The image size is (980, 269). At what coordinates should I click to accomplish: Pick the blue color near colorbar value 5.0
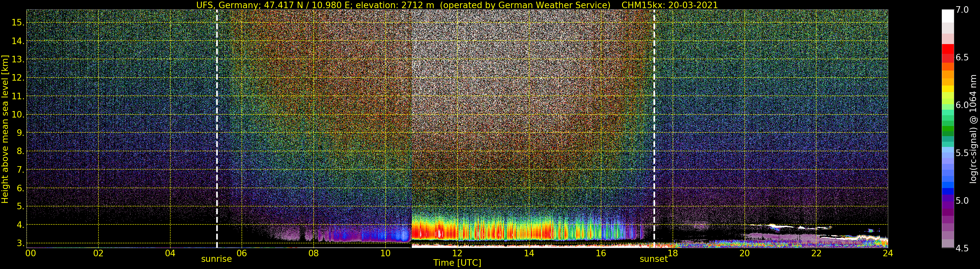coord(948,191)
